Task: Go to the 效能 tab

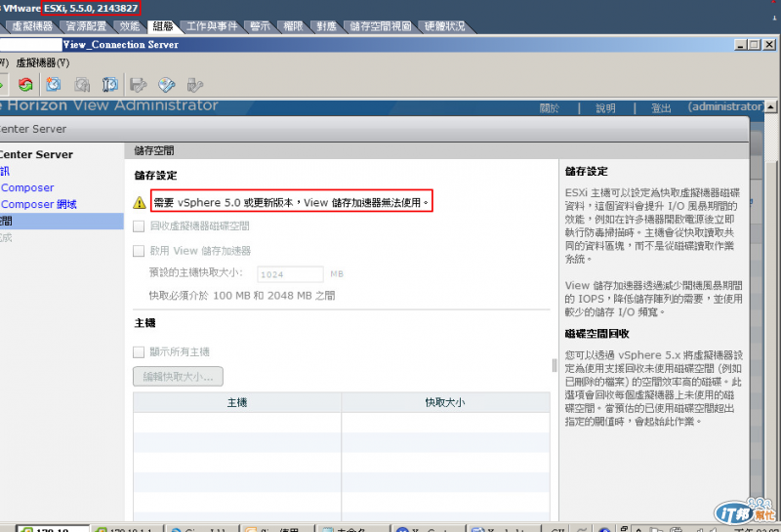Action: pyautogui.click(x=130, y=26)
